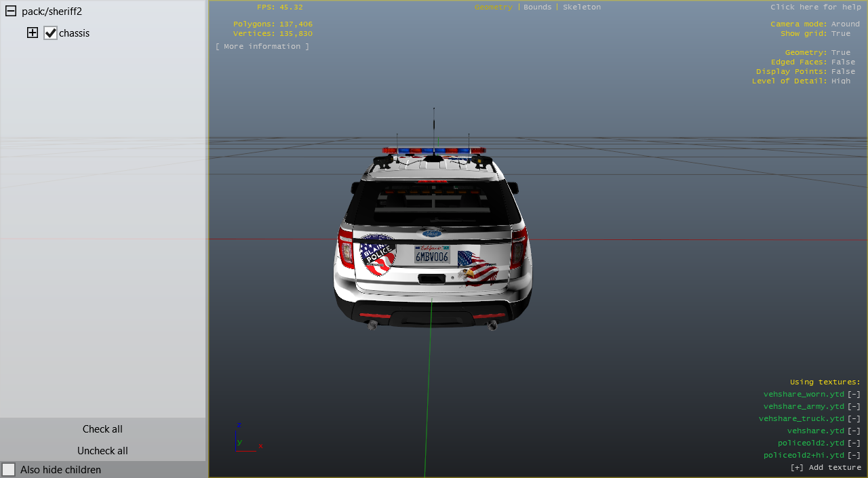Screen dimensions: 868x478
Task: Remove the vehshare_truck.ytd texture
Action: click(854, 419)
